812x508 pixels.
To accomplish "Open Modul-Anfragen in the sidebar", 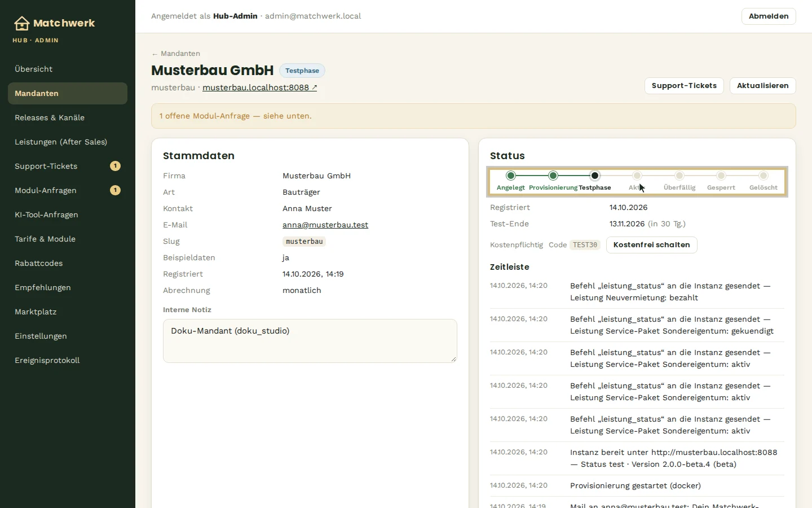I will [68, 190].
